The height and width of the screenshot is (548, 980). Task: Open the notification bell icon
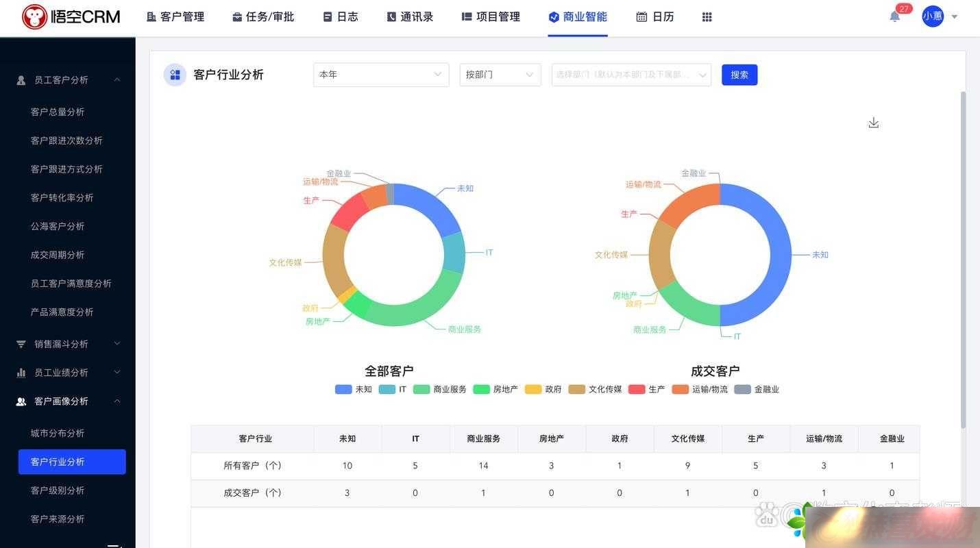(x=894, y=16)
